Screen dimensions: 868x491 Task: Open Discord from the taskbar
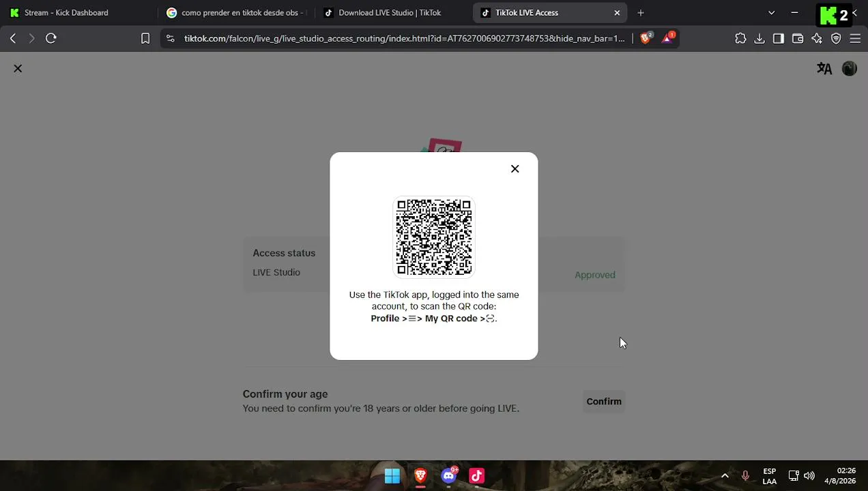[x=449, y=476]
